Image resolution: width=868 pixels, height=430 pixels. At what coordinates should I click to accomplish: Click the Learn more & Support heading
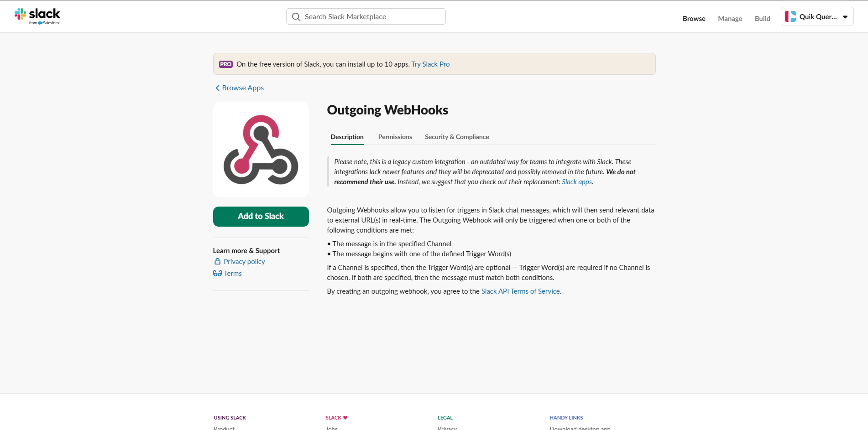246,251
